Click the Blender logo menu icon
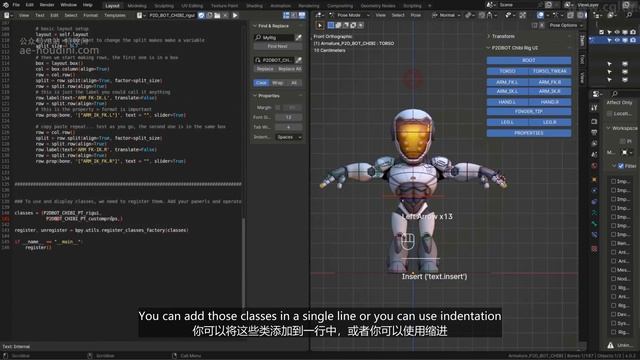This screenshot has height=360, width=640. pyautogui.click(x=6, y=5)
